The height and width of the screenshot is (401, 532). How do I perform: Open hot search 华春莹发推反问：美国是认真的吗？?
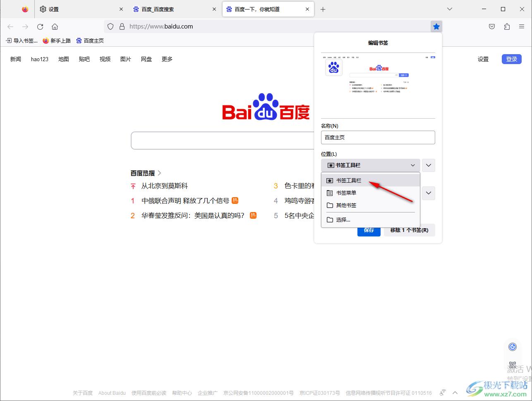193,216
